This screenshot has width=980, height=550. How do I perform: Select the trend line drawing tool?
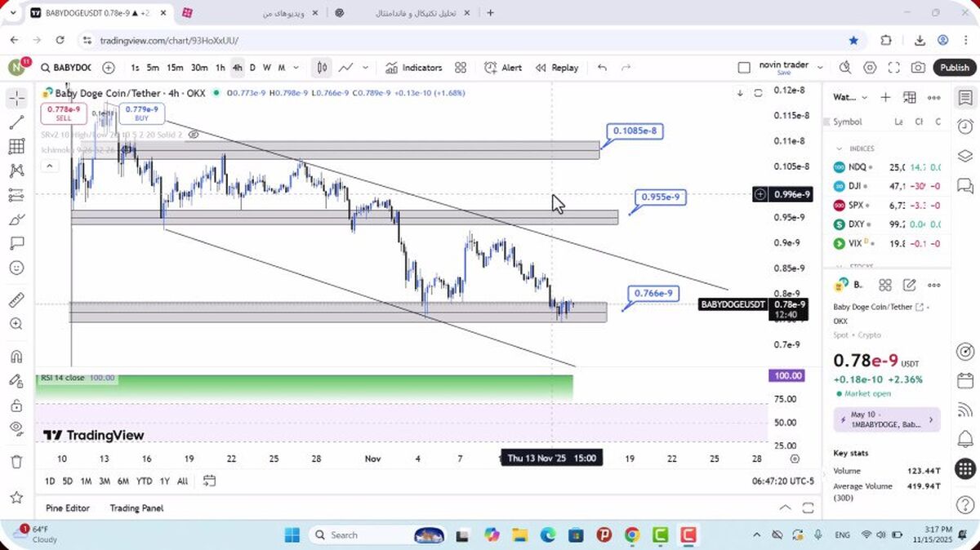(16, 122)
